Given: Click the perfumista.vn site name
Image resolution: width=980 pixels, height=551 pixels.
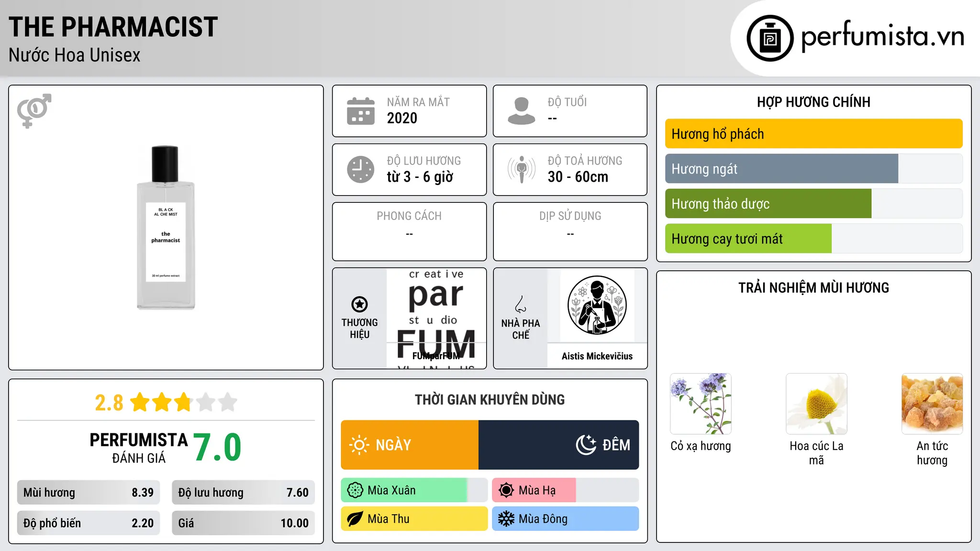Looking at the screenshot, I should (882, 36).
